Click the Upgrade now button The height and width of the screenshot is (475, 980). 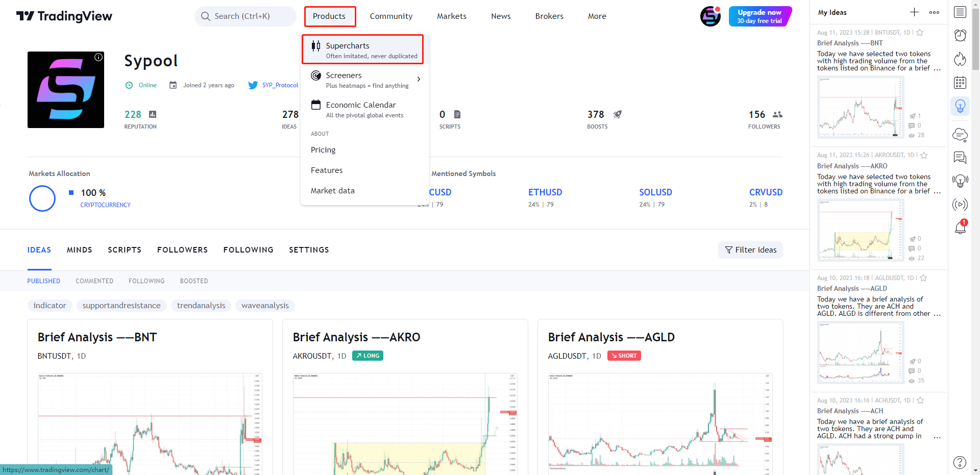[759, 16]
